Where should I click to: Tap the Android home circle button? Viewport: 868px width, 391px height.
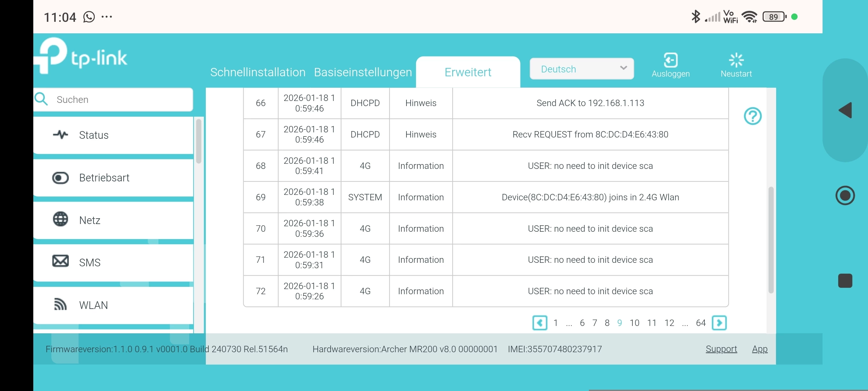[845, 195]
